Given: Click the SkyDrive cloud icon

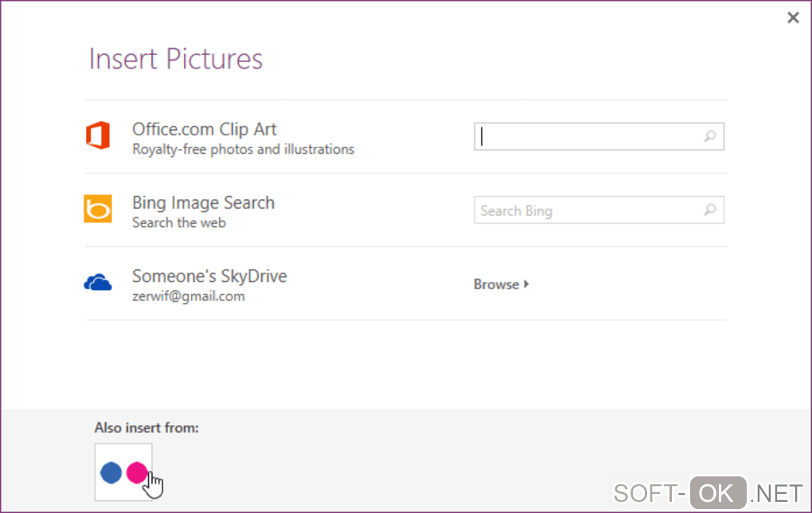Looking at the screenshot, I should coord(98,283).
